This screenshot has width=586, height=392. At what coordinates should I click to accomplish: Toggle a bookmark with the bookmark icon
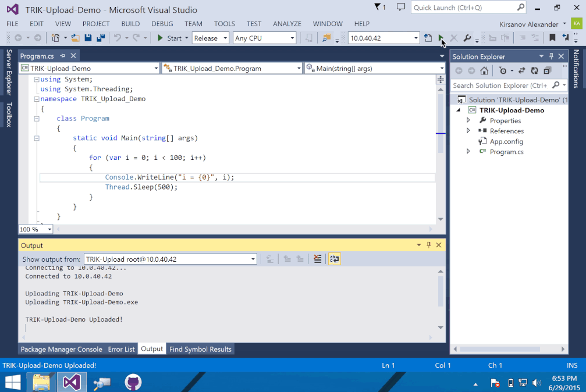[x=552, y=37]
